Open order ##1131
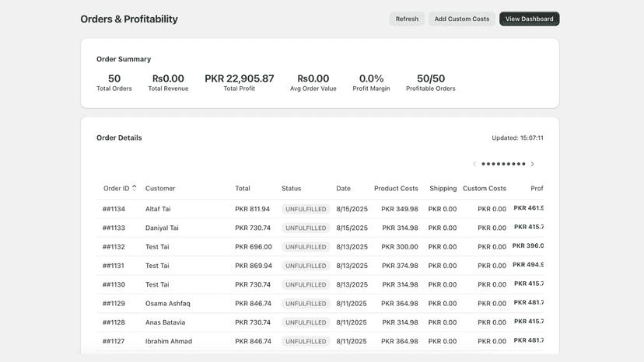 click(x=114, y=266)
